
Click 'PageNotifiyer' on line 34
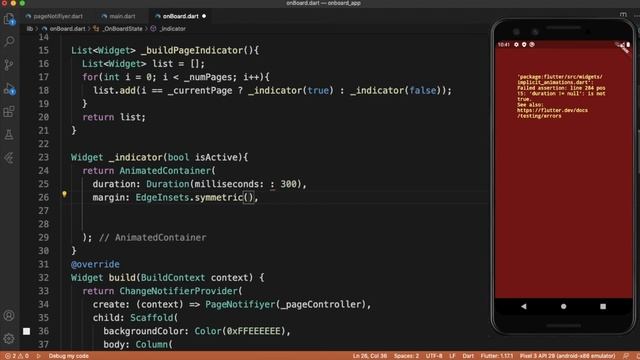coord(240,304)
